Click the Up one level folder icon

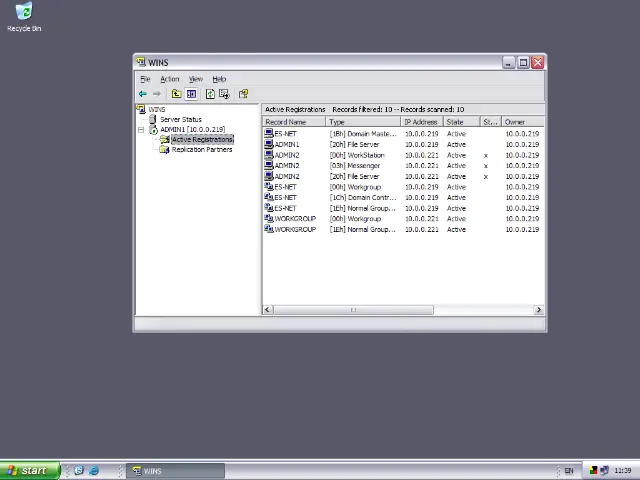click(x=176, y=94)
